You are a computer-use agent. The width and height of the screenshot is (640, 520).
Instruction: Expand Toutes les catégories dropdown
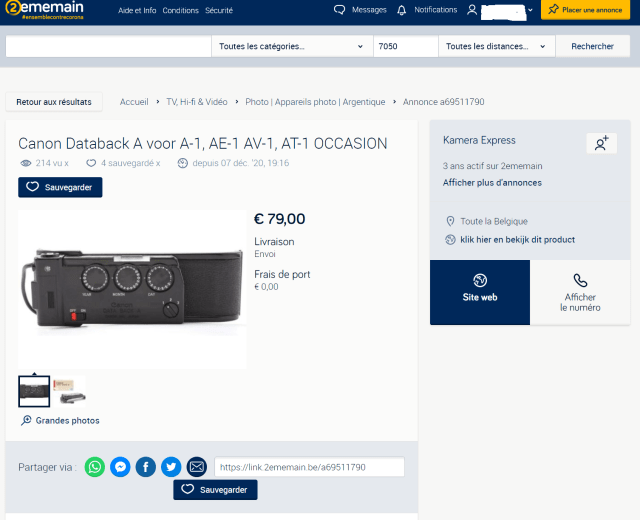point(292,46)
